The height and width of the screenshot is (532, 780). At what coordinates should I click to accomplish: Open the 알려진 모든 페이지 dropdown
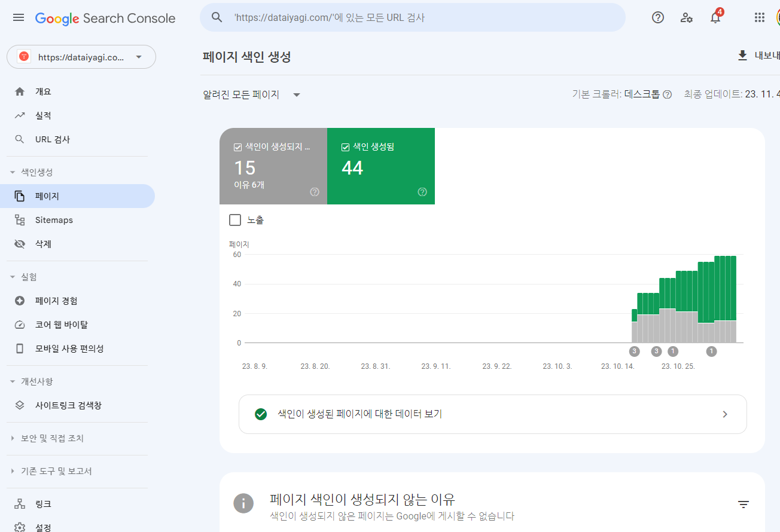pyautogui.click(x=252, y=94)
